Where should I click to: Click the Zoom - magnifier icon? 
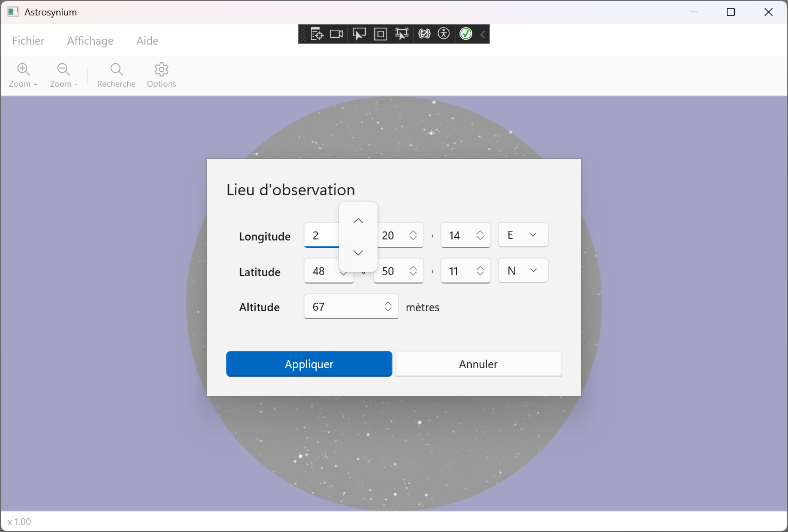tap(63, 70)
